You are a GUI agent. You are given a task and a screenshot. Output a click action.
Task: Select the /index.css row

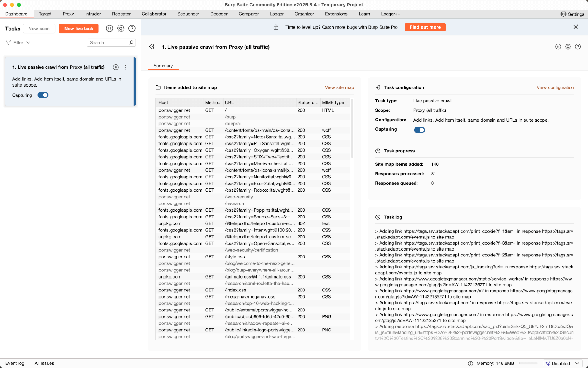point(253,290)
